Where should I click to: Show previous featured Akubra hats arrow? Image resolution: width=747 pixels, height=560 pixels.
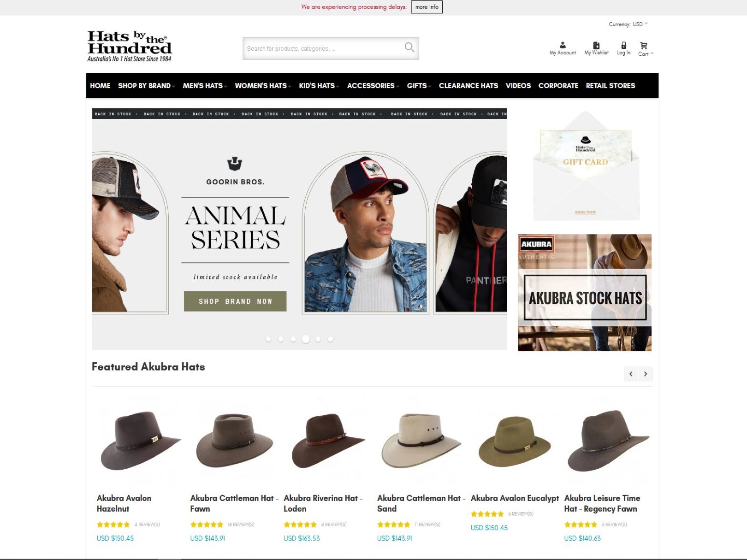[631, 374]
